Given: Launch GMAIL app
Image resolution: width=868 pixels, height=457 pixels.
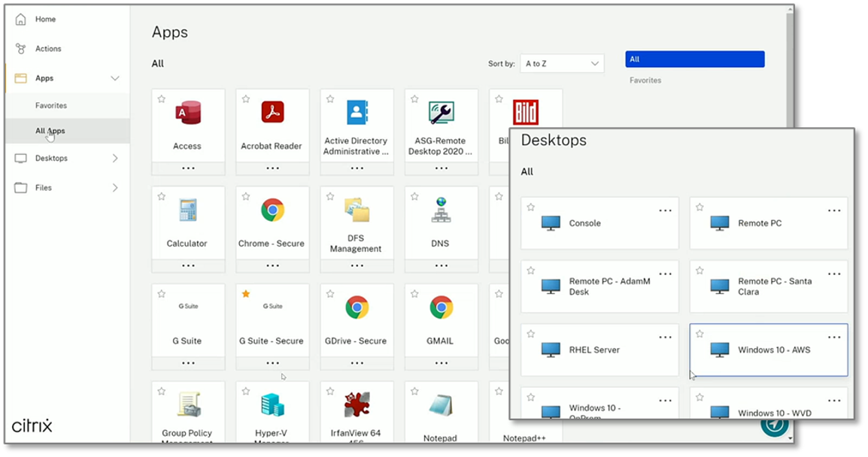Looking at the screenshot, I should (441, 308).
